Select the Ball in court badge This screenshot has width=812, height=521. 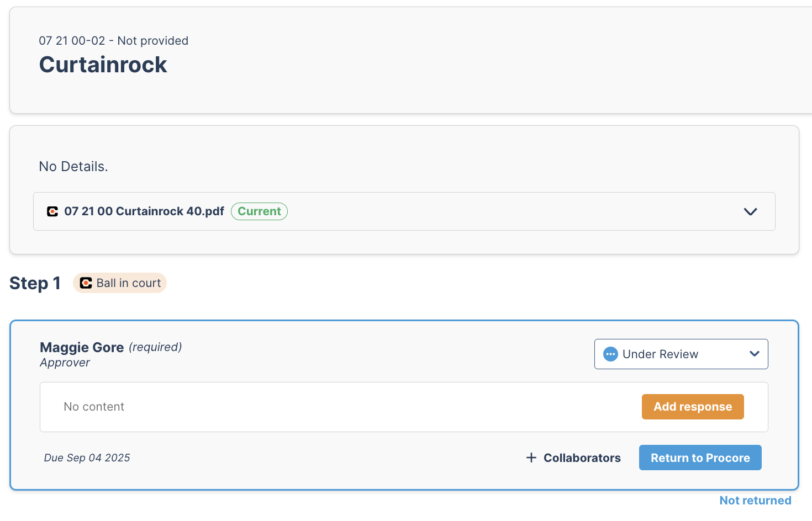(x=120, y=283)
